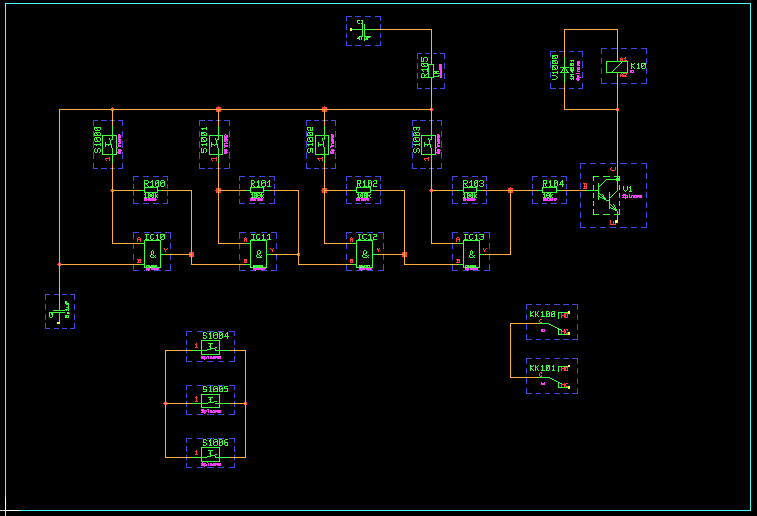Screen dimensions: 757x516
Task: Pick the IC12 AND gate component
Action: tap(366, 256)
